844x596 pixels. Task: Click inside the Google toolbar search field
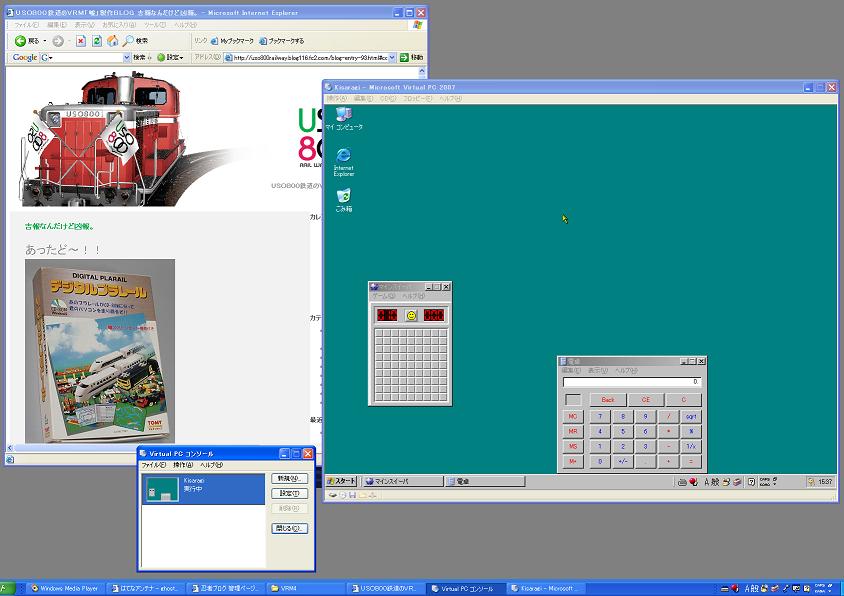click(x=86, y=57)
